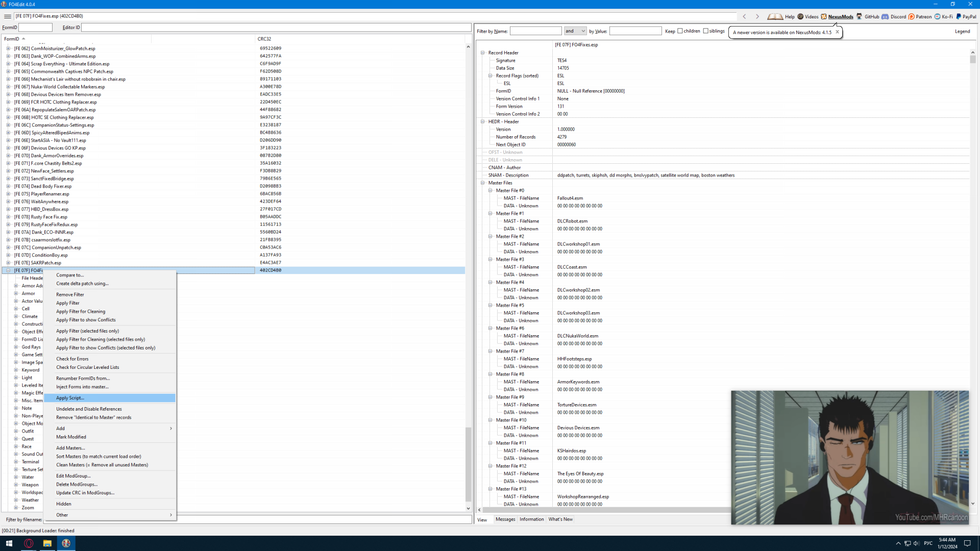Open the GitHub toolbar icon
Viewport: 980px width, 551px height.
click(x=860, y=17)
